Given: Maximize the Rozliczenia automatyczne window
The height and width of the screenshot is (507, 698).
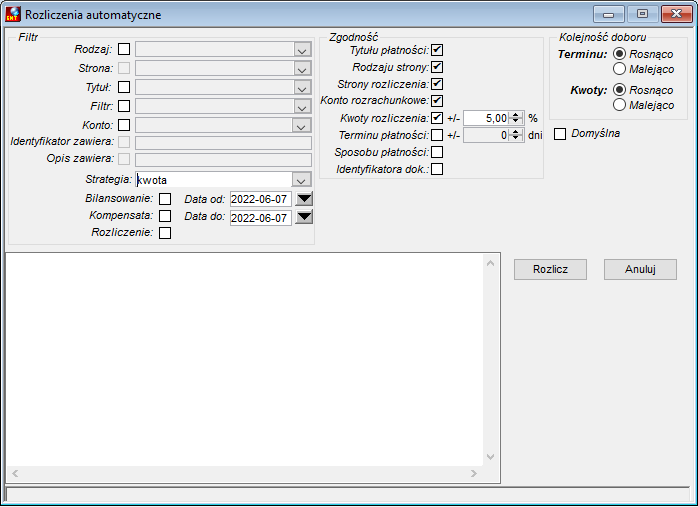Looking at the screenshot, I should click(642, 14).
